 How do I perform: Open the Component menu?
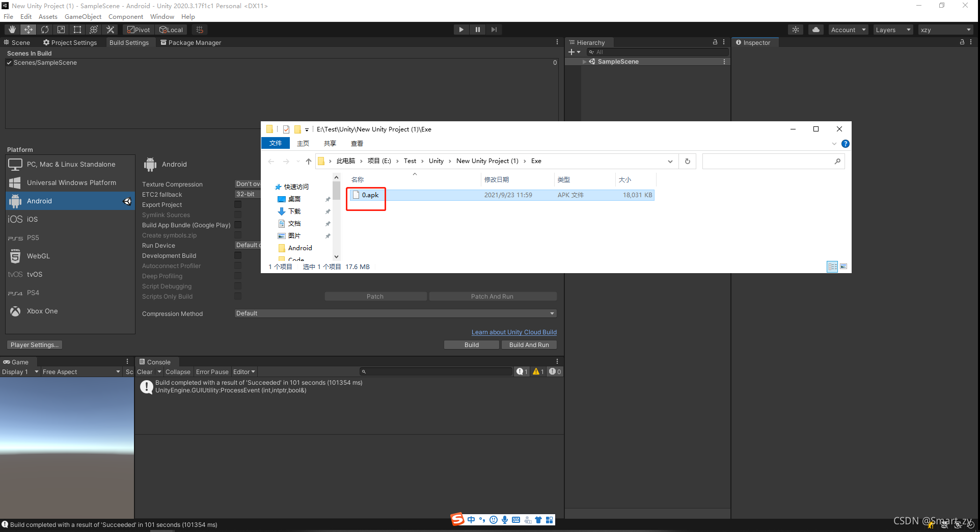coord(126,16)
